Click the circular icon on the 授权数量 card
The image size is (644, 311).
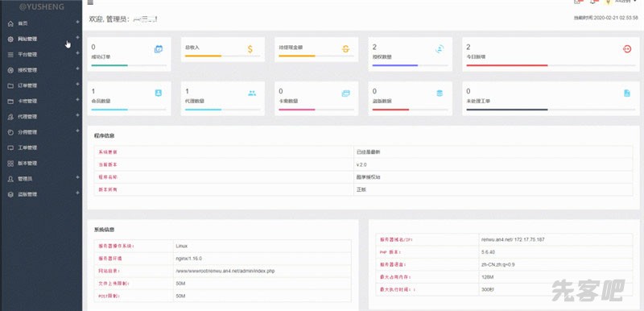coord(440,49)
